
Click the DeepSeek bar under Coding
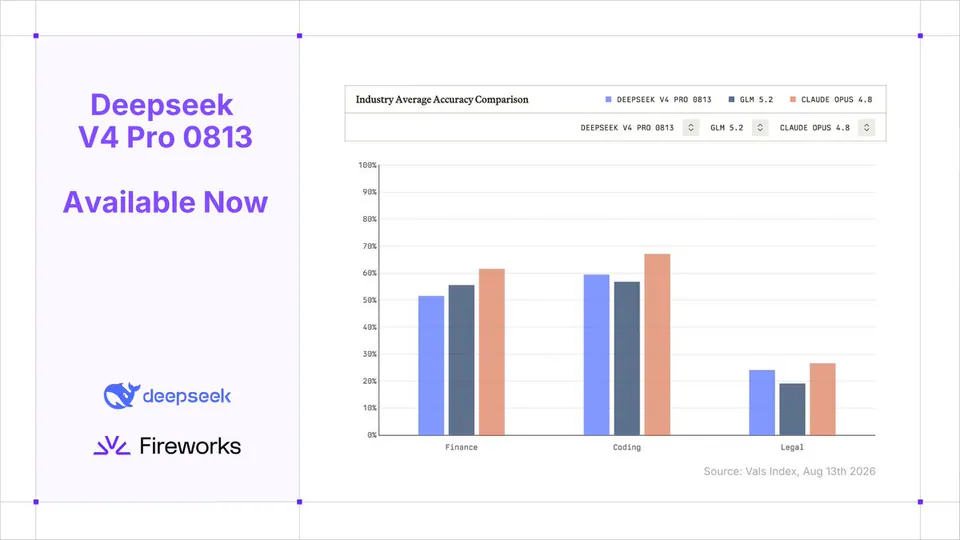point(596,355)
